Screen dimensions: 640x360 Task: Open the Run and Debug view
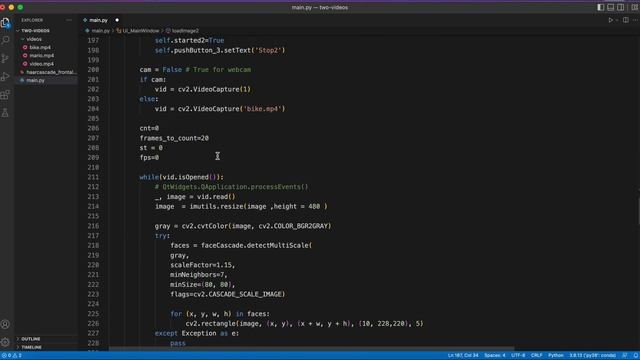(5, 76)
